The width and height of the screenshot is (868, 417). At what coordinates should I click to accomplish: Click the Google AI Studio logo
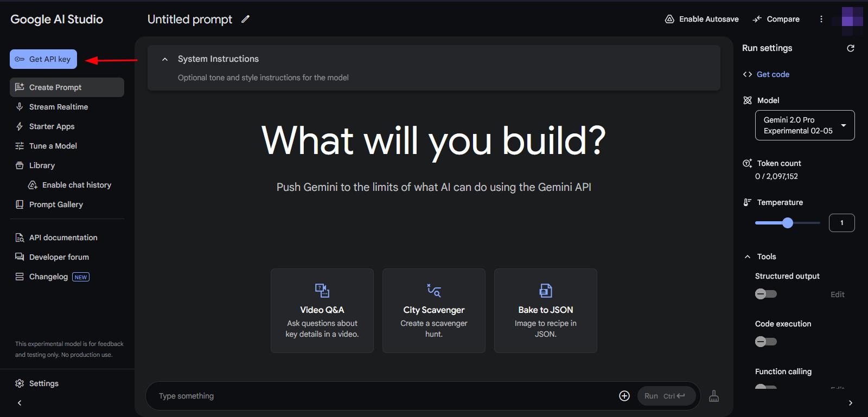[x=57, y=19]
